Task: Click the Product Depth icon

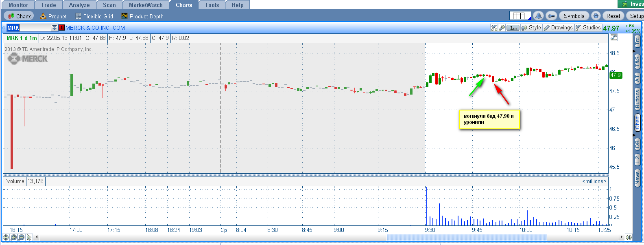Action: click(x=124, y=16)
